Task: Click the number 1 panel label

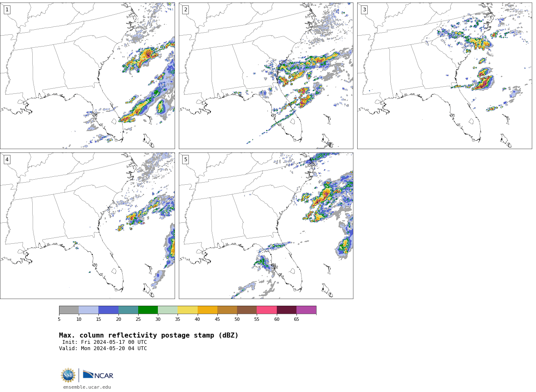Action: [x=7, y=10]
